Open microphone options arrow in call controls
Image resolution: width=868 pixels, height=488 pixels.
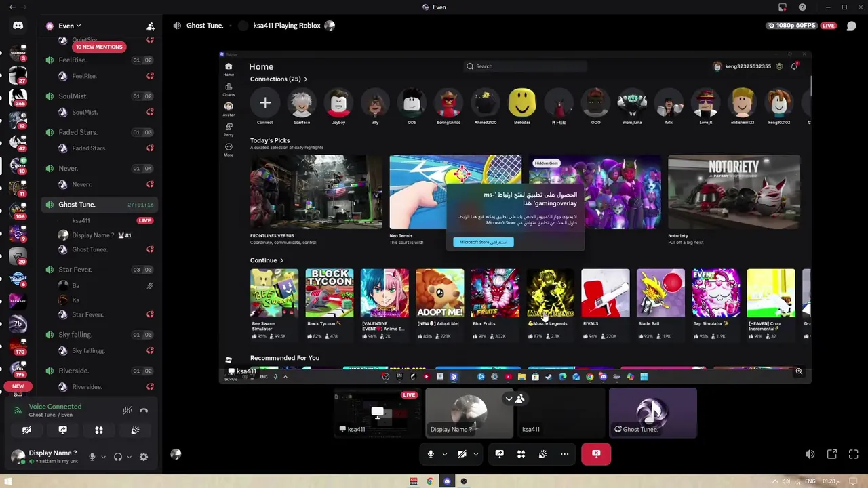coord(445,454)
